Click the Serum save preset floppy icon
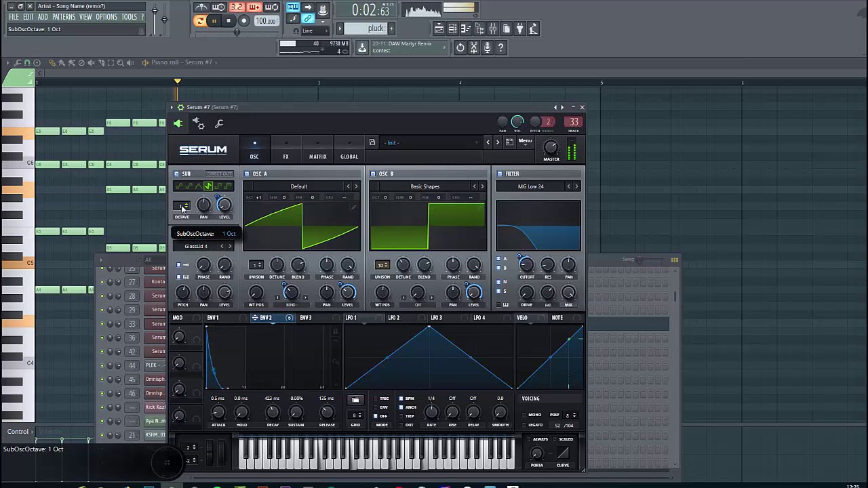Screen dimensions: 868x488 coord(372,142)
